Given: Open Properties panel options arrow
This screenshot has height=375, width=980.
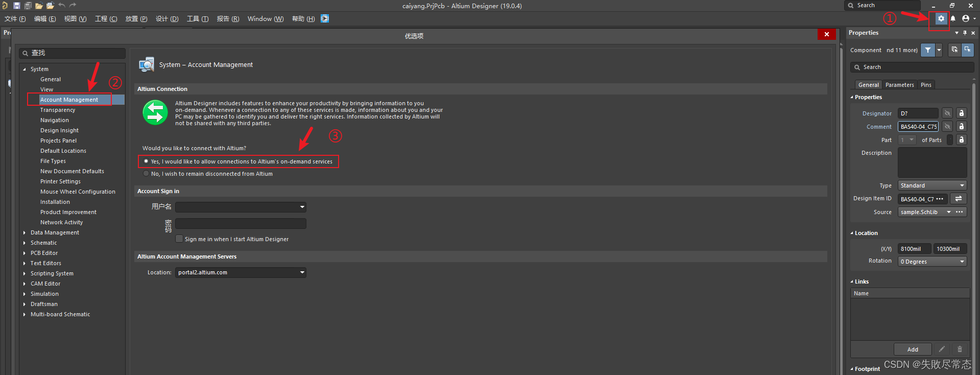Looking at the screenshot, I should (957, 33).
